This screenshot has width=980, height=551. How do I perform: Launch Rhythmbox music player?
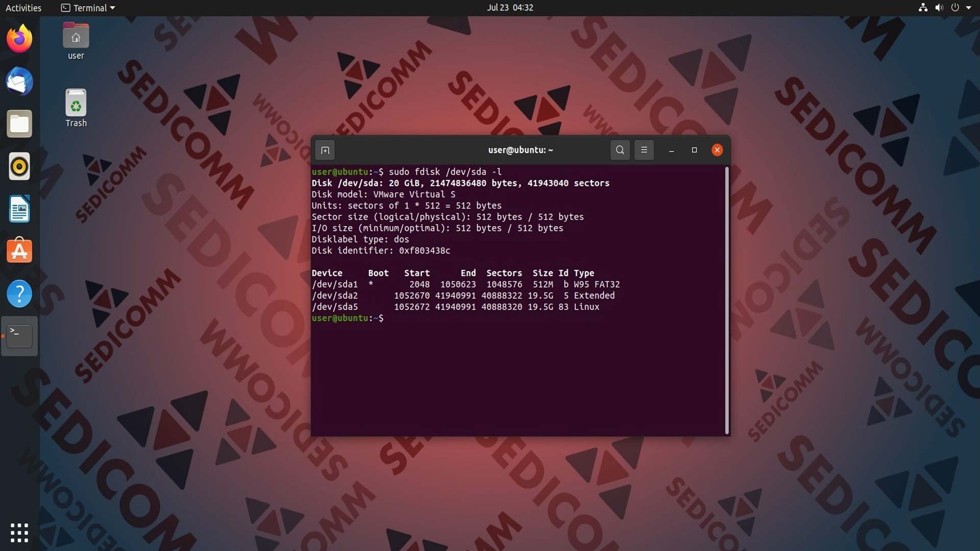click(19, 166)
